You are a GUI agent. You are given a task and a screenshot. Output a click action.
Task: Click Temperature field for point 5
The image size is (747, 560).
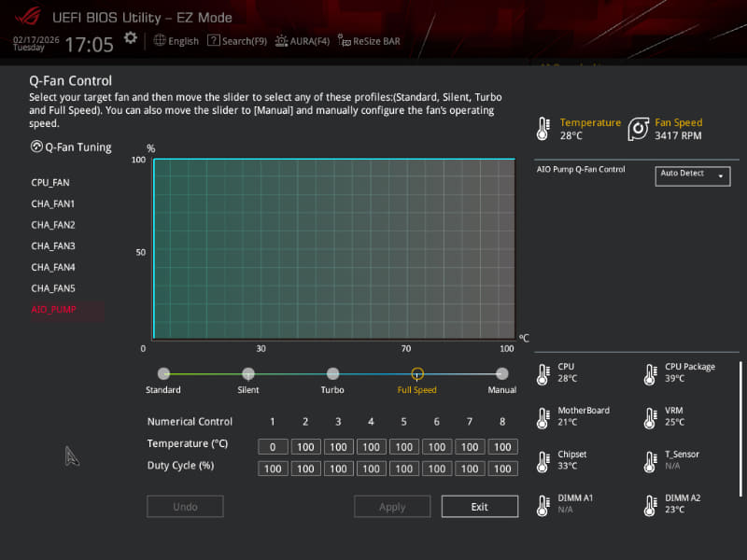click(x=404, y=447)
